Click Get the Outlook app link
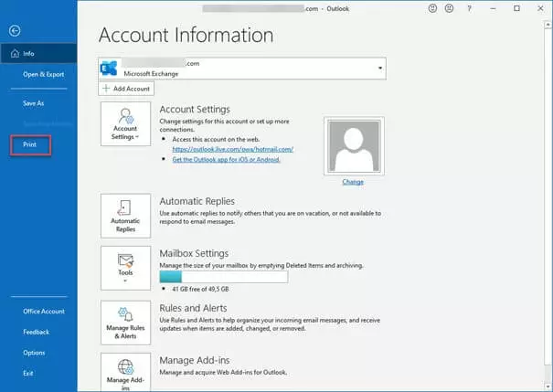 coord(226,159)
